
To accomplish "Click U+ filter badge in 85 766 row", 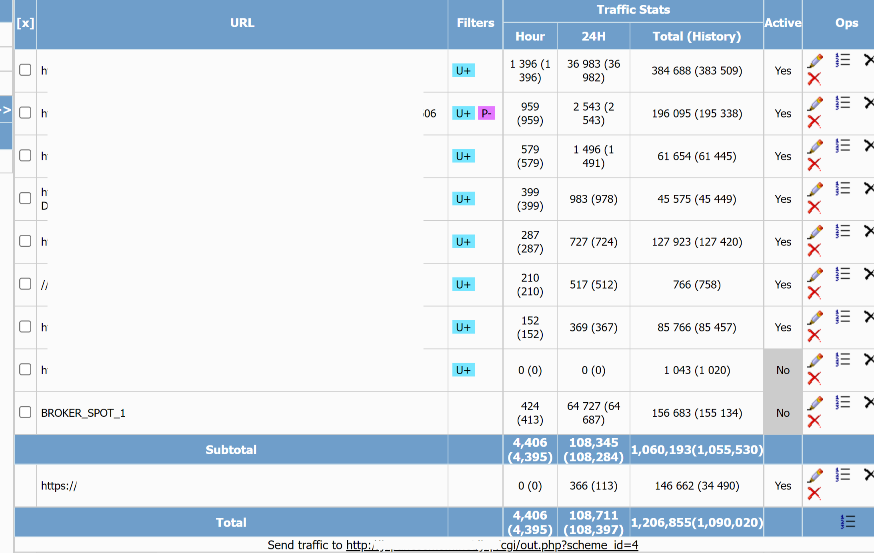I will pyautogui.click(x=463, y=327).
